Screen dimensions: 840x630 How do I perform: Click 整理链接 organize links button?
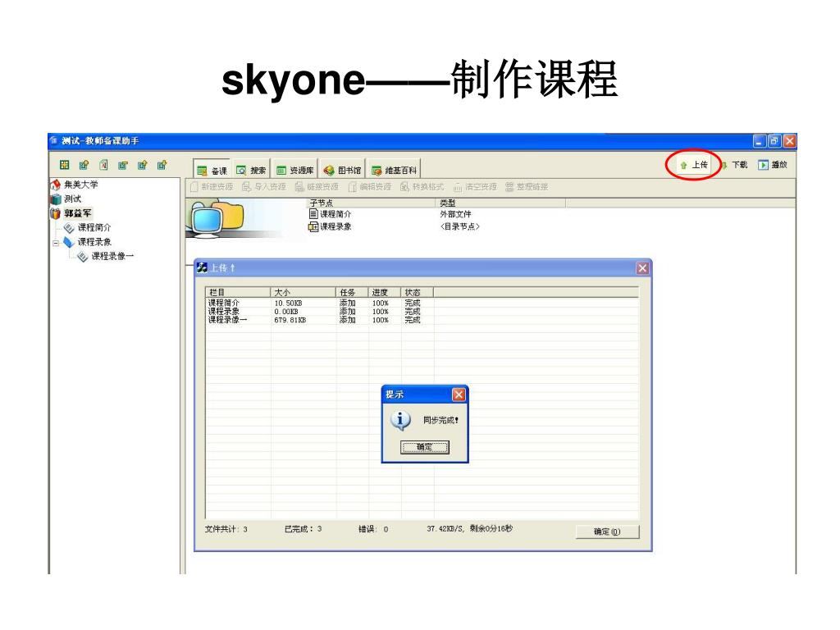[x=527, y=187]
